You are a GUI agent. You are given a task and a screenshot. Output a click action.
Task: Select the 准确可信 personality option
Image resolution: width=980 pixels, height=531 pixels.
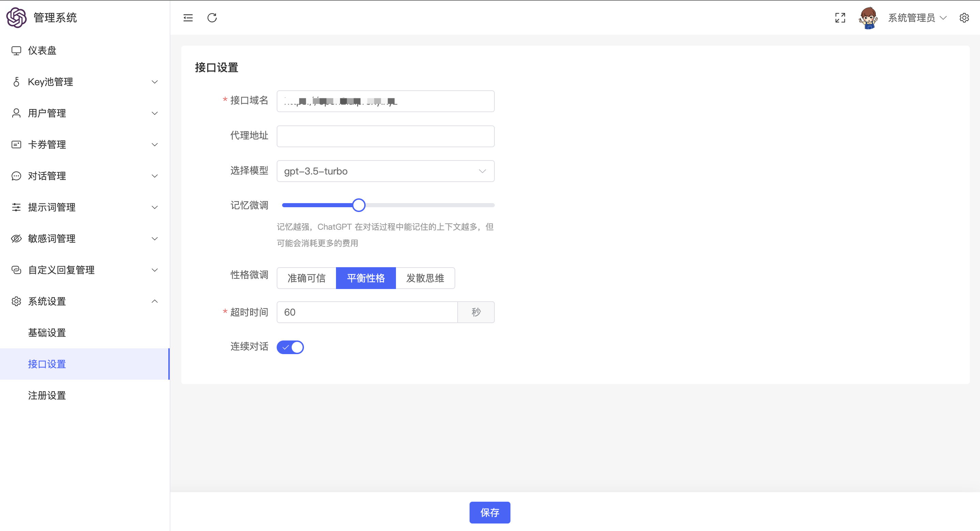point(307,278)
